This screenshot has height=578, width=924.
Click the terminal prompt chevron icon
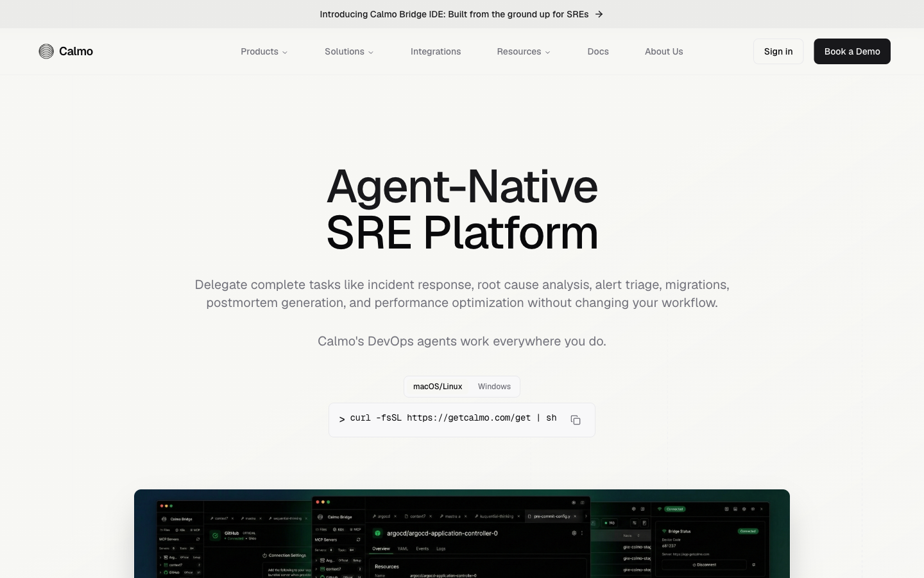342,419
